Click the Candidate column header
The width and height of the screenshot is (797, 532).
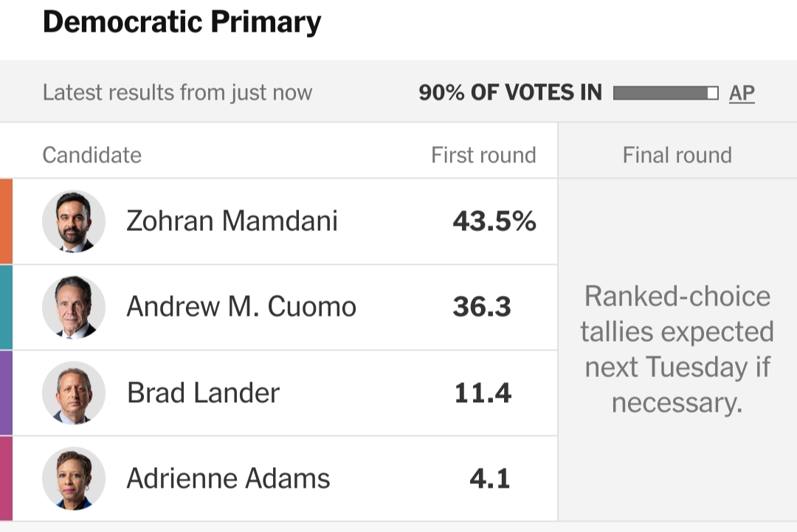pos(92,155)
